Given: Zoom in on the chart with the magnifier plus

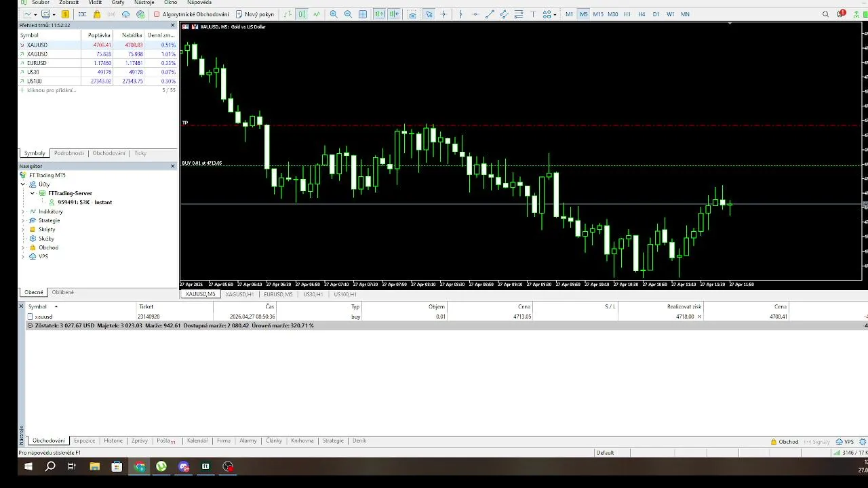Looking at the screenshot, I should (x=333, y=14).
